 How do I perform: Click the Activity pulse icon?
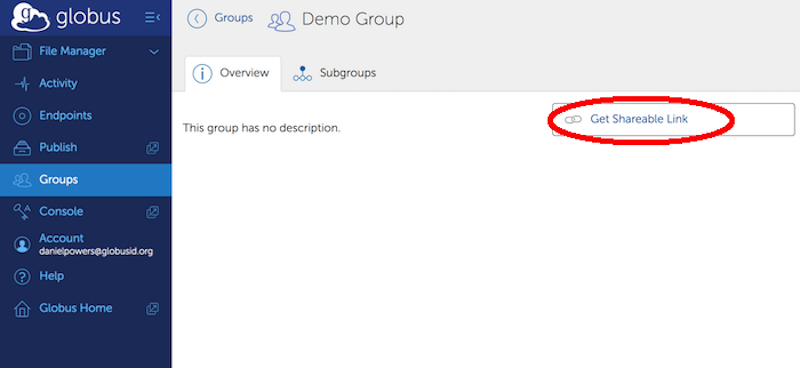coord(22,84)
